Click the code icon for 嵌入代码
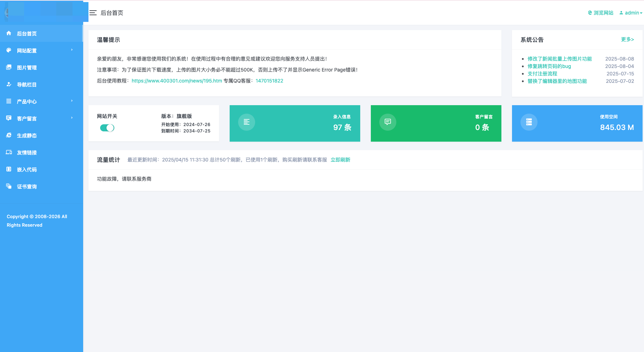Viewport: 644px width, 352px height. [x=9, y=169]
